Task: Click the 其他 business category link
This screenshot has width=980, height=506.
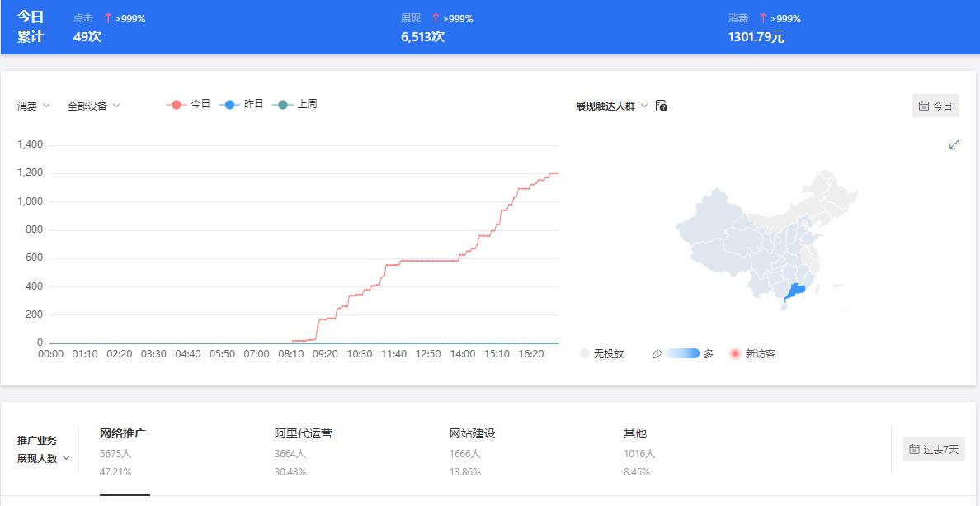Action: coord(635,433)
